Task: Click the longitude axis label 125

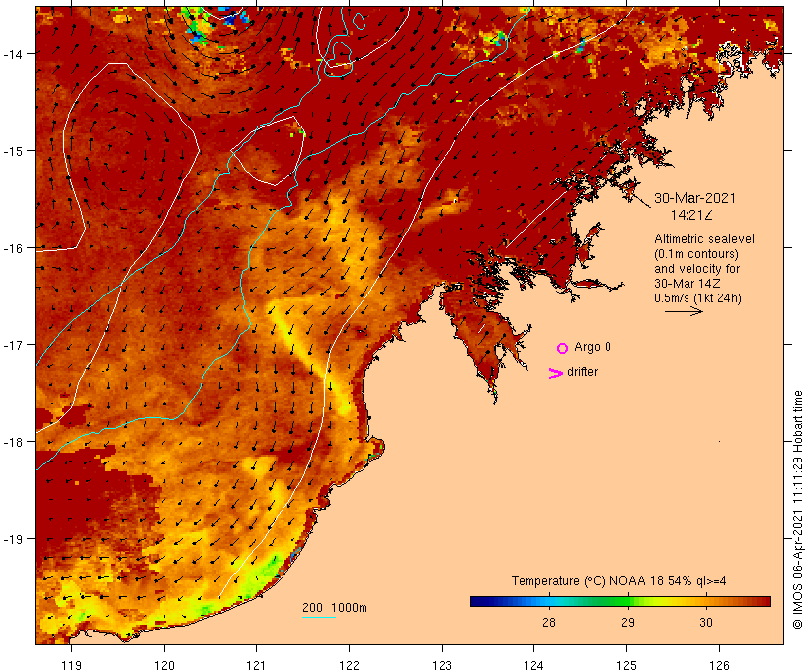Action: [627, 665]
